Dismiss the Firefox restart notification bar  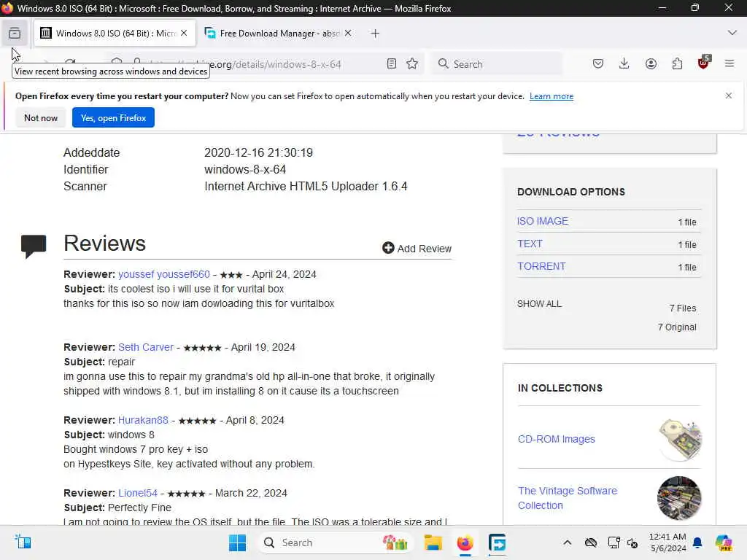pyautogui.click(x=729, y=96)
